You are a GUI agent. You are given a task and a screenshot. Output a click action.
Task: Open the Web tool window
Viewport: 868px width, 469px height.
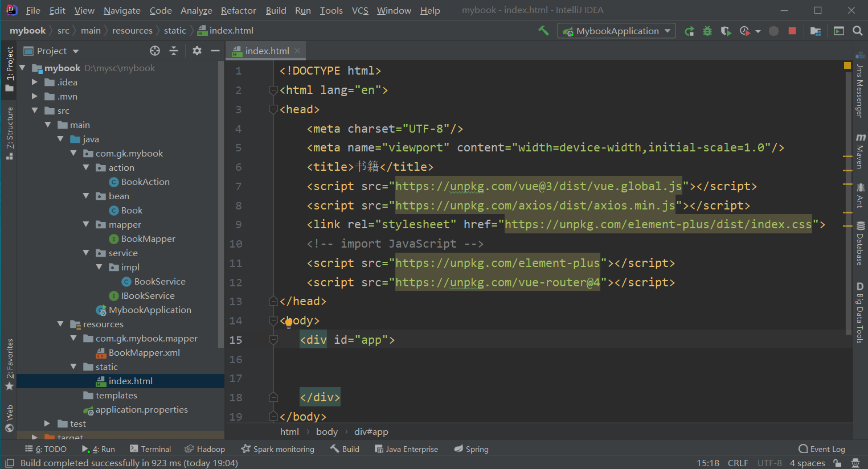pos(9,419)
